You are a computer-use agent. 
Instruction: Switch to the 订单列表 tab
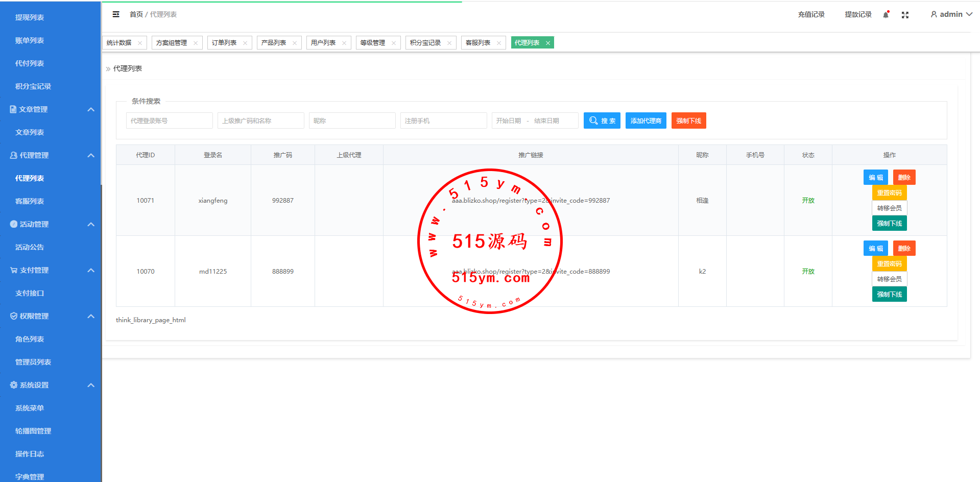click(224, 43)
